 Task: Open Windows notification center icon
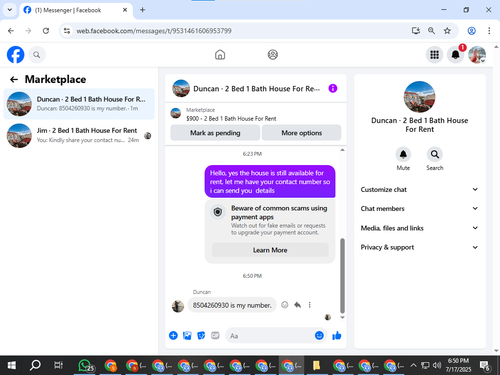click(485, 366)
